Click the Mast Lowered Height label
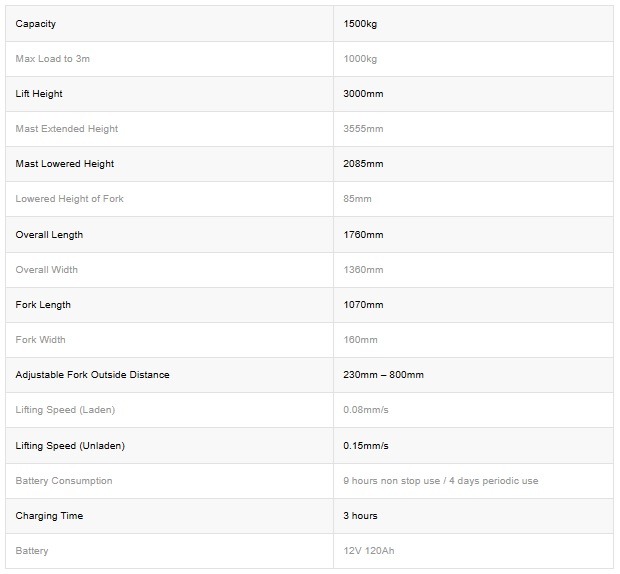 click(65, 164)
